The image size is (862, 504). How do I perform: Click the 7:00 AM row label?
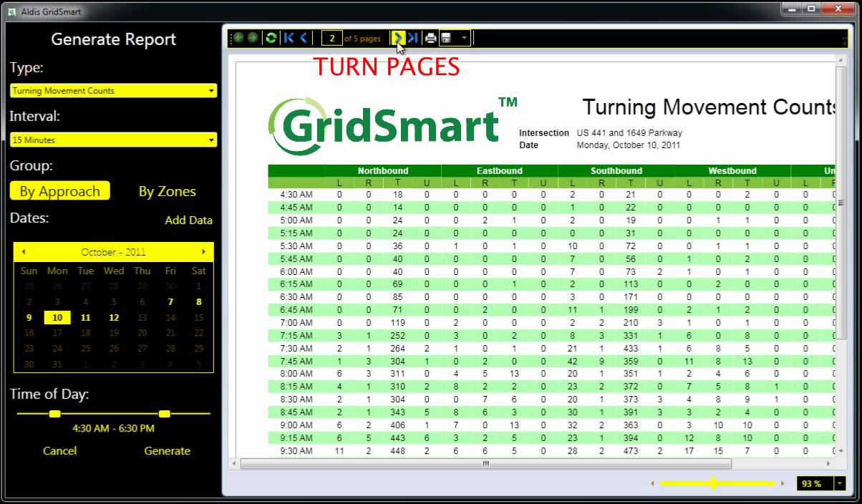click(x=296, y=323)
